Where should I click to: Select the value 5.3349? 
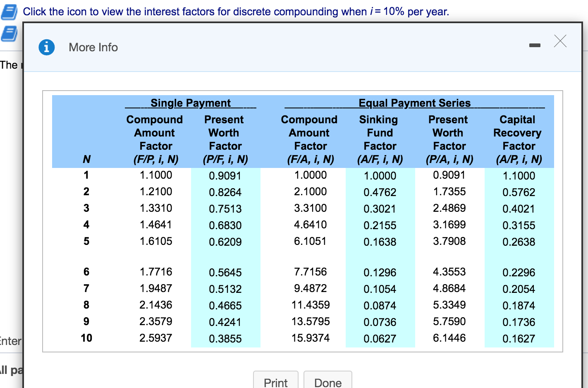pyautogui.click(x=449, y=305)
